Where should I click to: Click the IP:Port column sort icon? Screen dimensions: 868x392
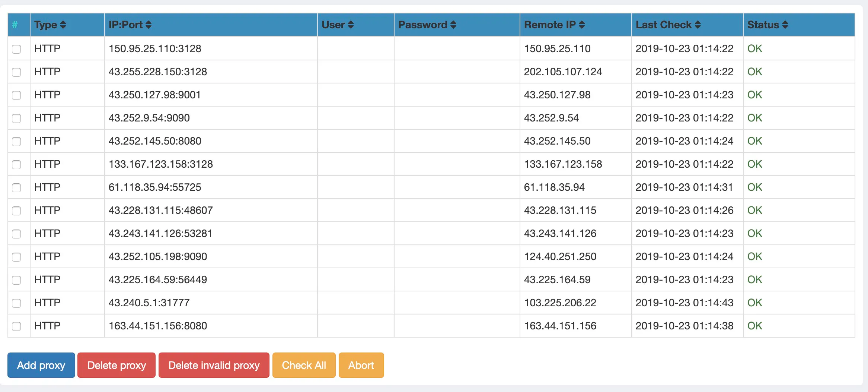click(149, 25)
